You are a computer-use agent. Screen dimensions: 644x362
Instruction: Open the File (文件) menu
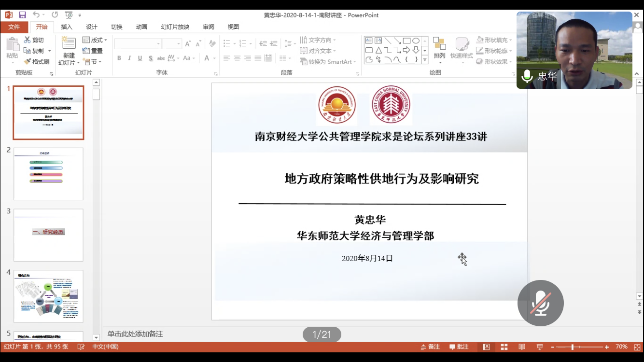(x=14, y=27)
